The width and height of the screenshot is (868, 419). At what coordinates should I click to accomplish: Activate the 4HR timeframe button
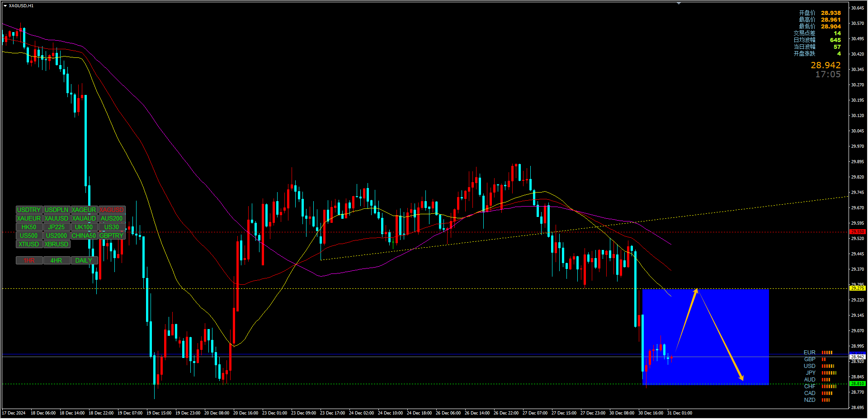57,261
